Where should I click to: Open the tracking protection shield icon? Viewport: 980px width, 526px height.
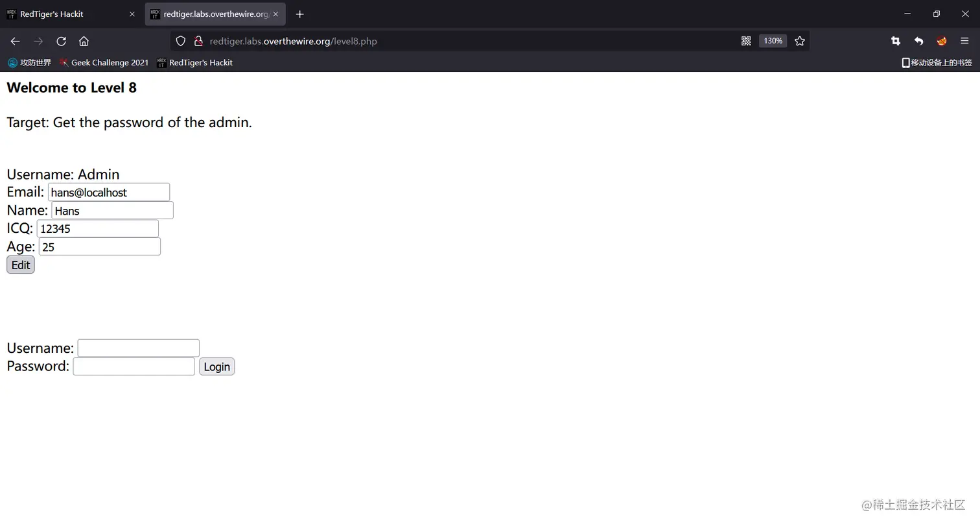181,41
